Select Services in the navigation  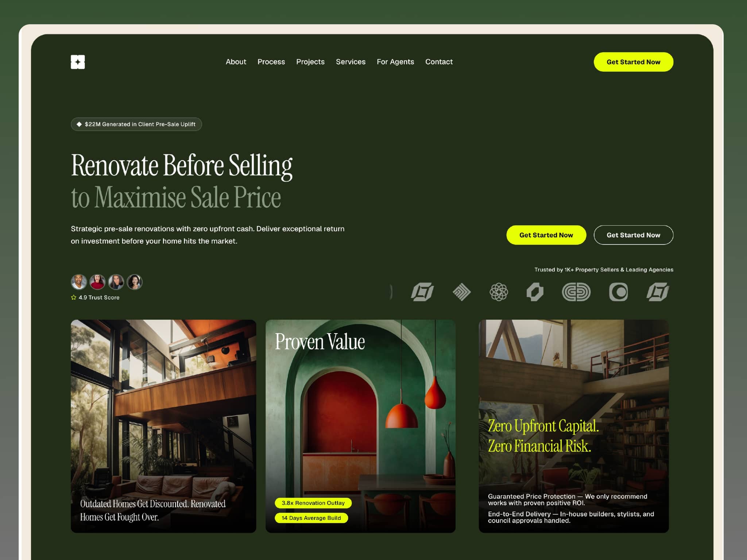(351, 62)
